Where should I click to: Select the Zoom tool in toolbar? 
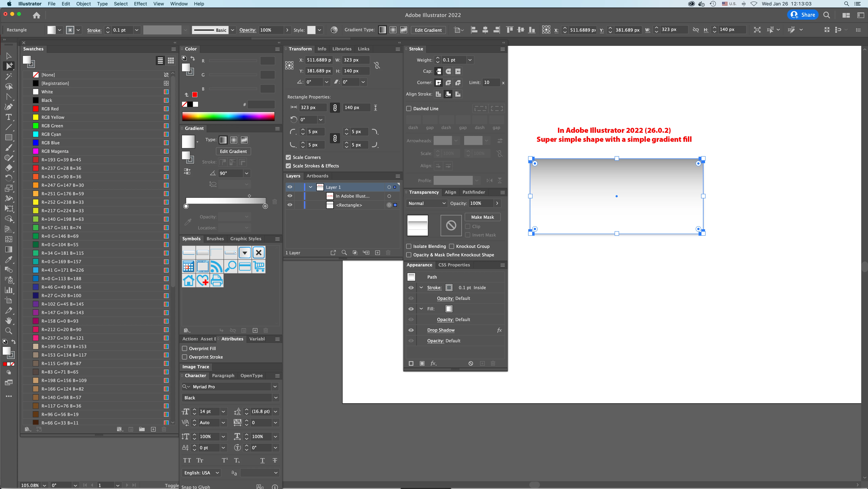(x=9, y=331)
